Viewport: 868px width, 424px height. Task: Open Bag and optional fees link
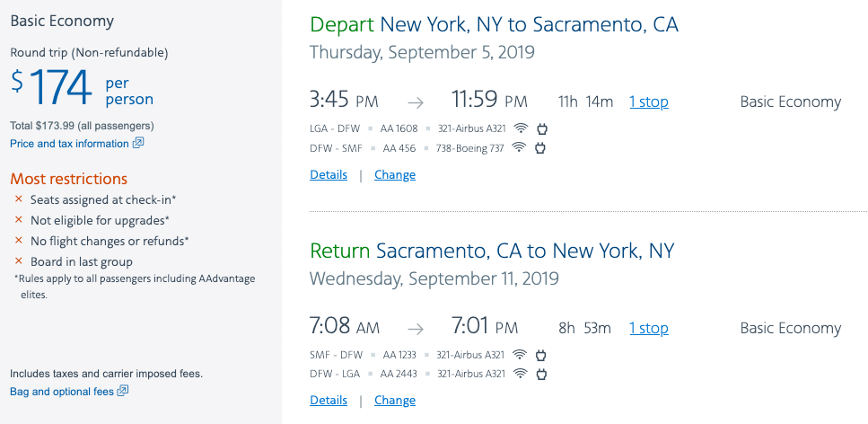pos(62,392)
